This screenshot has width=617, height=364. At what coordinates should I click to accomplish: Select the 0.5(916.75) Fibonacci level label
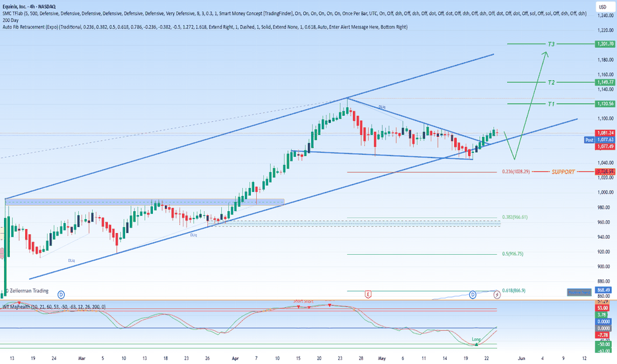(512, 254)
